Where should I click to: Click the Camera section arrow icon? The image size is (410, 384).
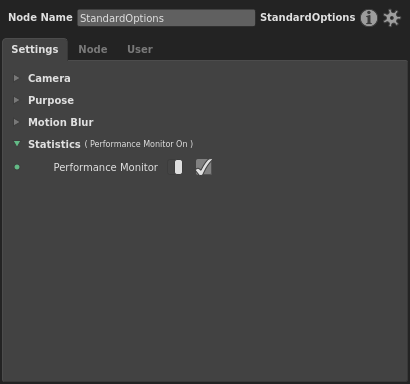(x=16, y=78)
